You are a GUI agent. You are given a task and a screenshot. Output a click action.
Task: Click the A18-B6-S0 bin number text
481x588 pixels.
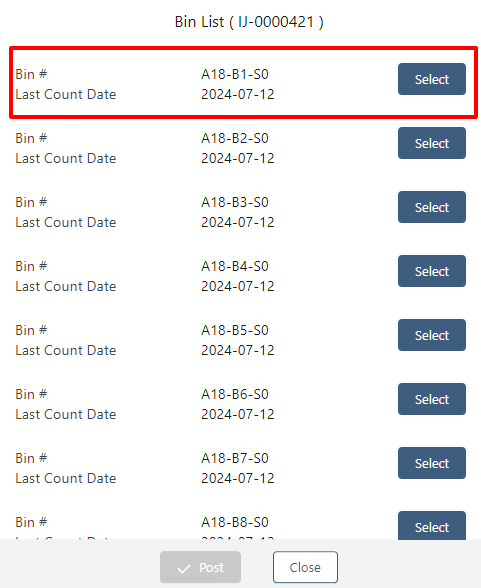coord(235,394)
